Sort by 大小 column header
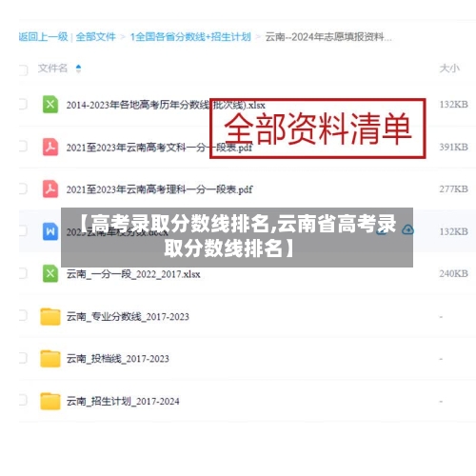The width and height of the screenshot is (476, 476). (449, 69)
